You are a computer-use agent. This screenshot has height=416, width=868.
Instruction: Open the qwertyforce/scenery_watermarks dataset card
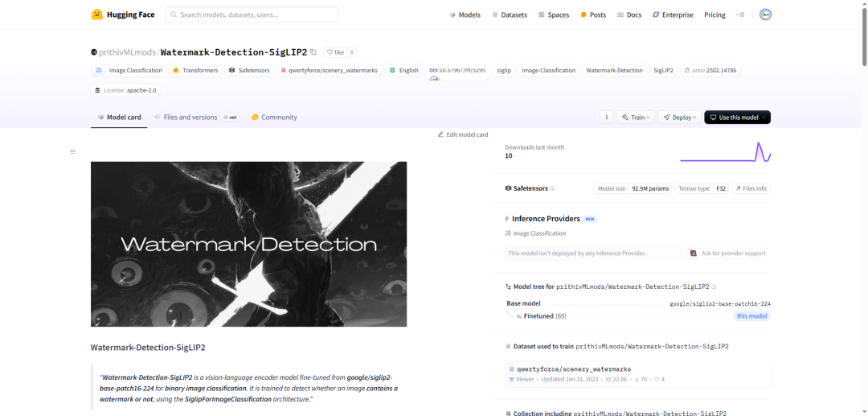point(637,374)
